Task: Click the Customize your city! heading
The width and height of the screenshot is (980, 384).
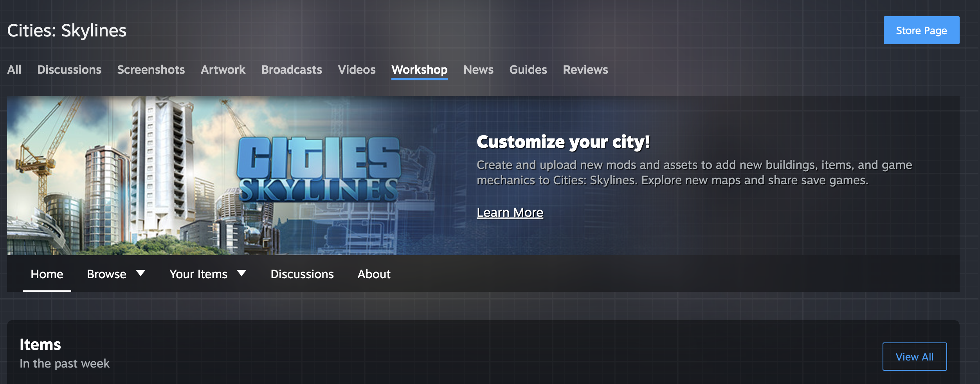Action: tap(563, 142)
